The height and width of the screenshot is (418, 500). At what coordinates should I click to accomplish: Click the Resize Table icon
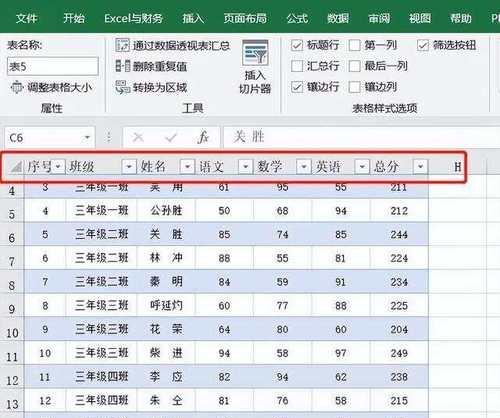point(17,87)
